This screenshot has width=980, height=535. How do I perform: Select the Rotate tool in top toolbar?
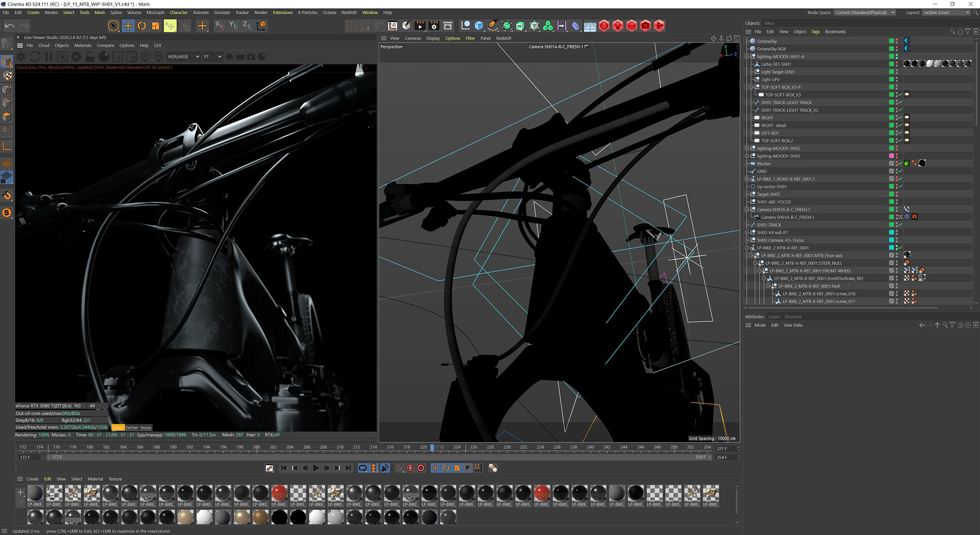tap(142, 26)
